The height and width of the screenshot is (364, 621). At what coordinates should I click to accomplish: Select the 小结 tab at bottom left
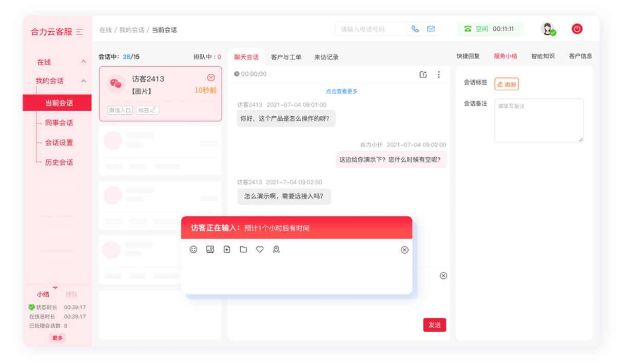click(43, 294)
